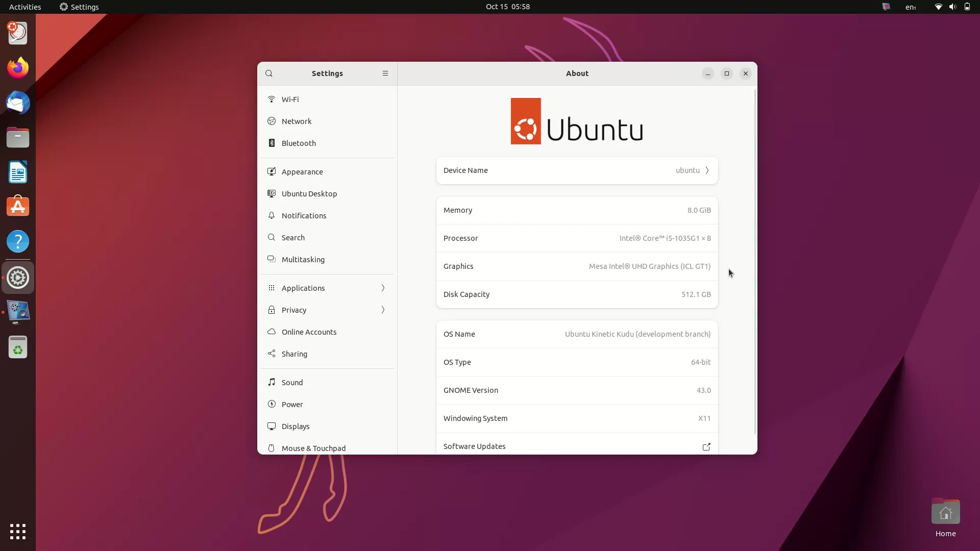Viewport: 980px width, 551px height.
Task: Toggle Wi-Fi settings panel
Action: [x=290, y=99]
